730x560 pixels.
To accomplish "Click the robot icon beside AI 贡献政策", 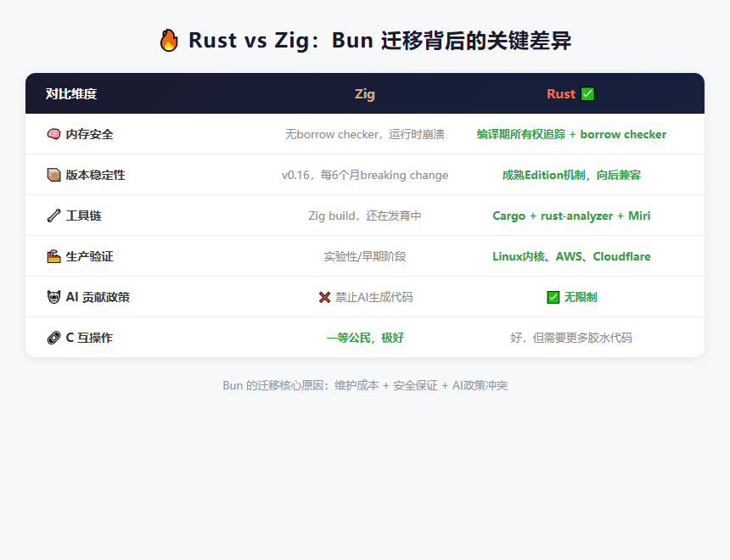I will coord(53,297).
